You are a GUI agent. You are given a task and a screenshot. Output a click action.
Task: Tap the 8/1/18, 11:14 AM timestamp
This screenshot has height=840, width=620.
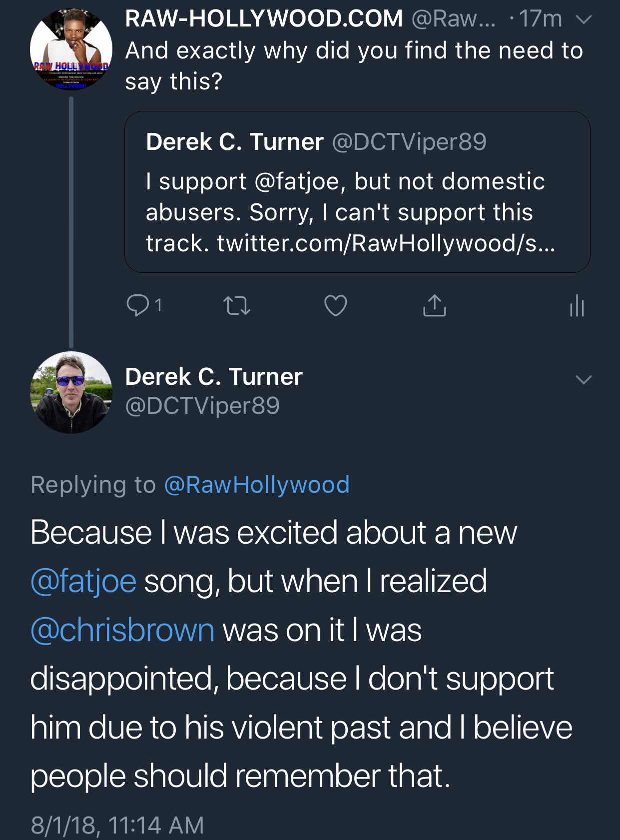tap(117, 825)
